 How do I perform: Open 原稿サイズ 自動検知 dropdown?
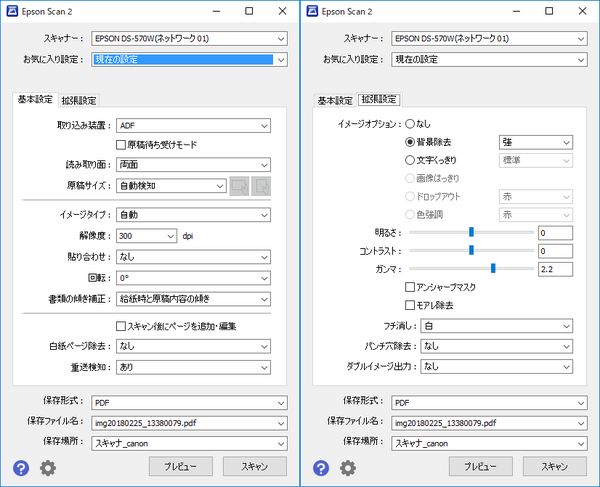pyautogui.click(x=171, y=186)
